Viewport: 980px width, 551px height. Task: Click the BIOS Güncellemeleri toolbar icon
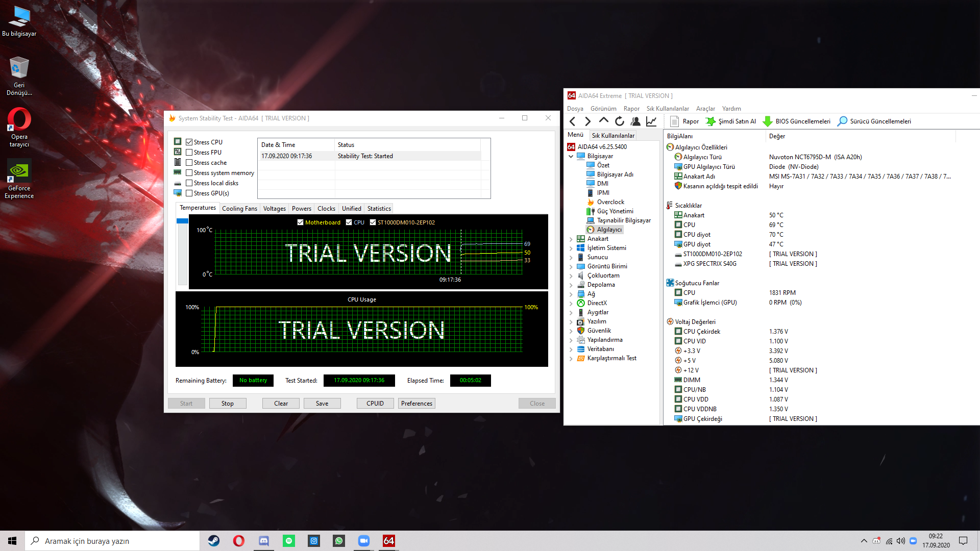(x=767, y=121)
